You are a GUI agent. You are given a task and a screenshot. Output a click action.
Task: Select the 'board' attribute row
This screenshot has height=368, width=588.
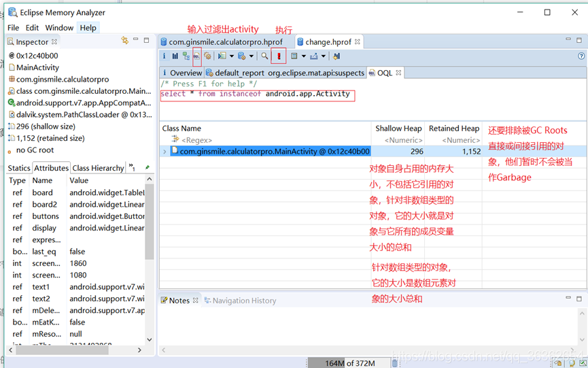tap(77, 193)
